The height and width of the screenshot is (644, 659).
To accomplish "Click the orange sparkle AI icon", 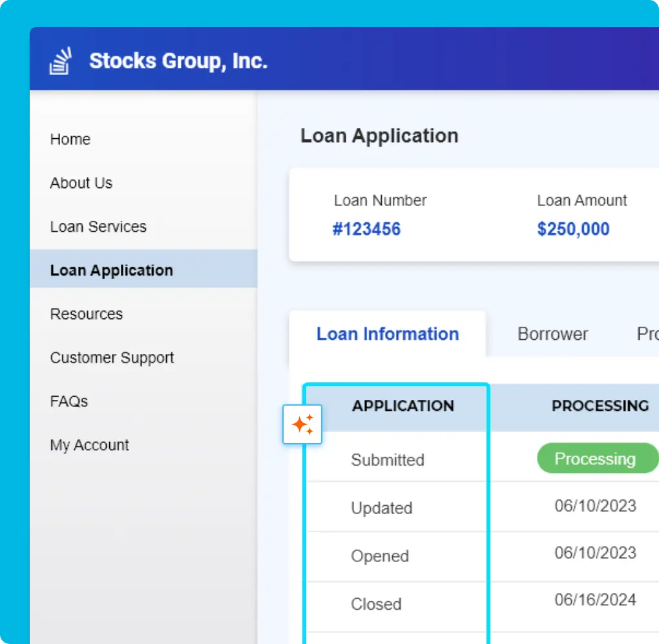I will [302, 424].
